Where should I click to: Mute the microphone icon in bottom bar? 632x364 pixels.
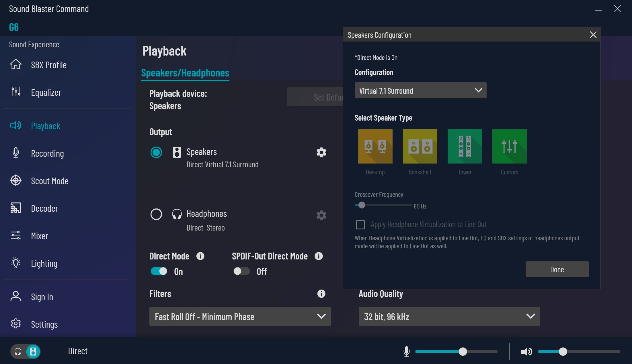406,351
